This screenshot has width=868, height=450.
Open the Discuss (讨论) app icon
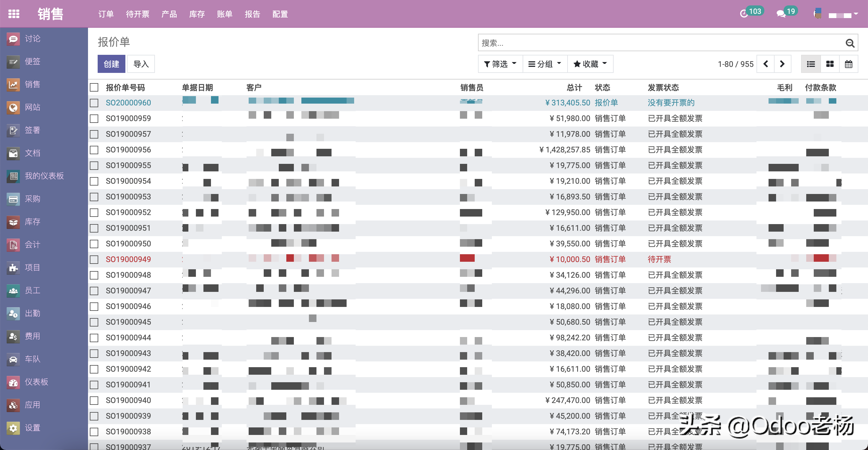(x=13, y=39)
